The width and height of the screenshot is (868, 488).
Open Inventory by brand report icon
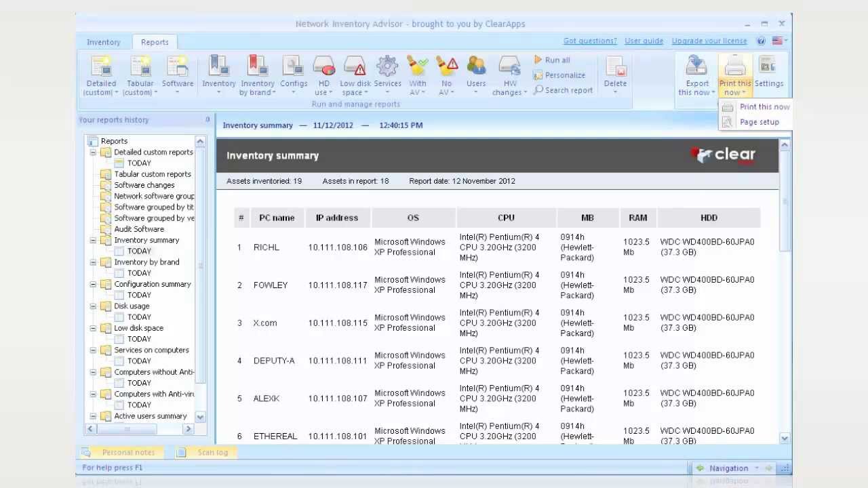point(257,66)
